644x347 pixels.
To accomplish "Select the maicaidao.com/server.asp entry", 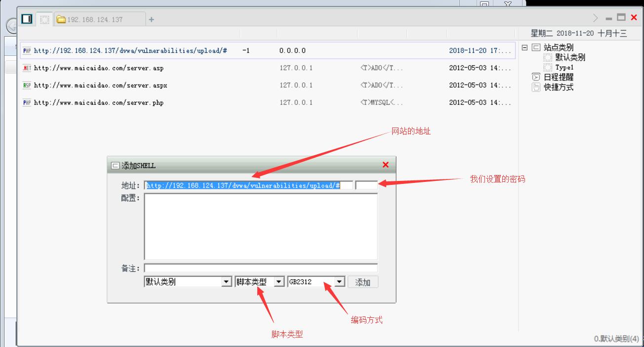I will point(99,68).
